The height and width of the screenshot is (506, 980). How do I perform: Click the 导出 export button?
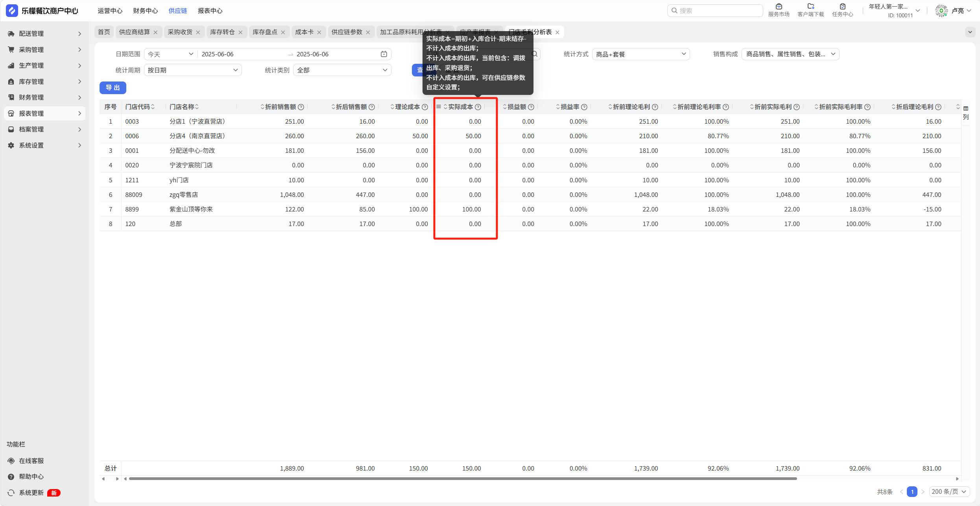pos(113,87)
